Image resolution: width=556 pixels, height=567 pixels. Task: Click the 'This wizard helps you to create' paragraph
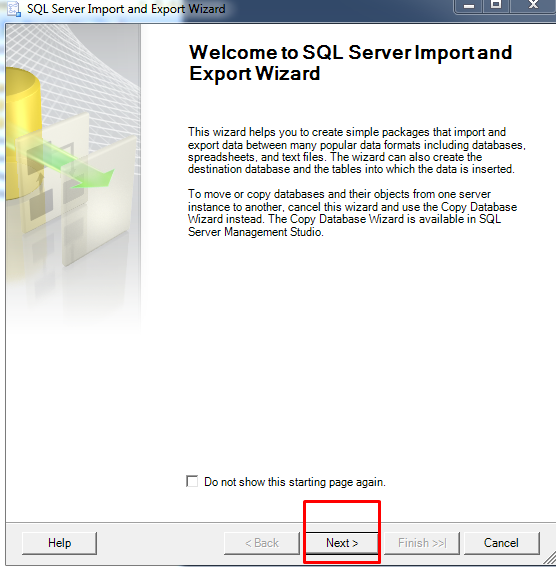(x=356, y=150)
